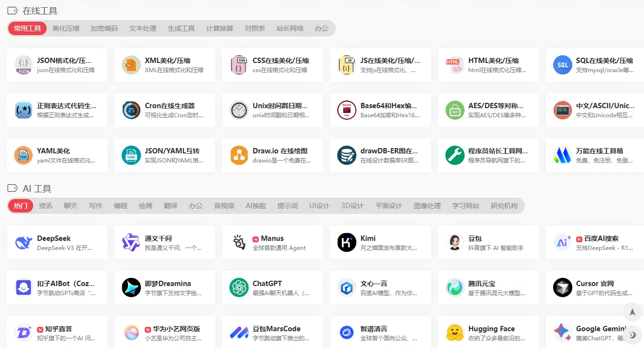The image size is (644, 349).
Task: Open the 正则表达式 generator icon
Action: (x=24, y=110)
